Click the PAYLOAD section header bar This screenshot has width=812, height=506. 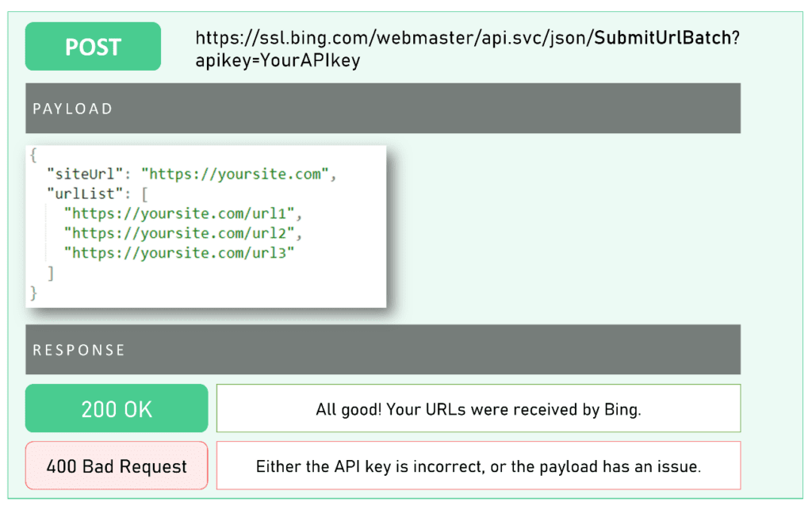(x=383, y=109)
